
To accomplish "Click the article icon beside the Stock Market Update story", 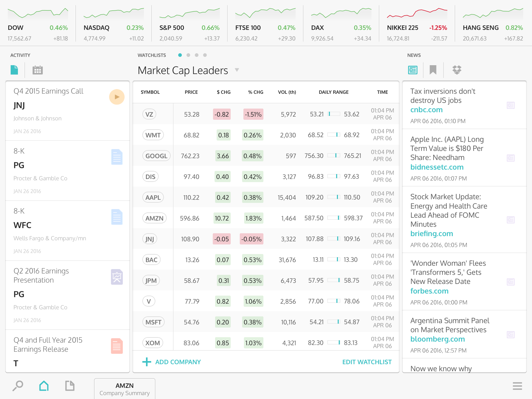I will (x=511, y=220).
